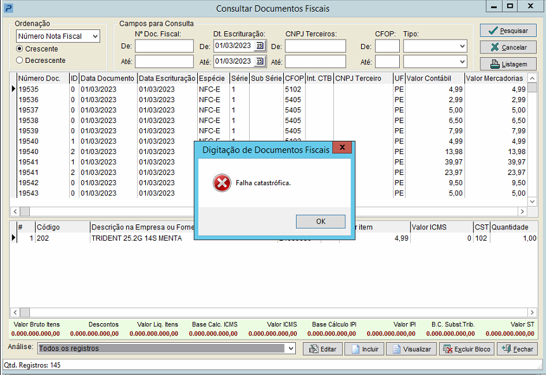Focus the CFOP Até field
Screen dimensions: 546x375
[x=387, y=62]
